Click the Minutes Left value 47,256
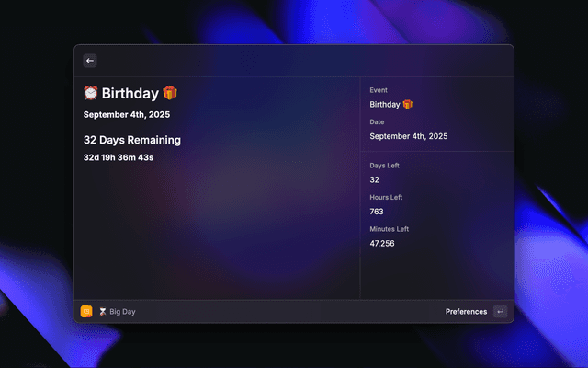 382,244
